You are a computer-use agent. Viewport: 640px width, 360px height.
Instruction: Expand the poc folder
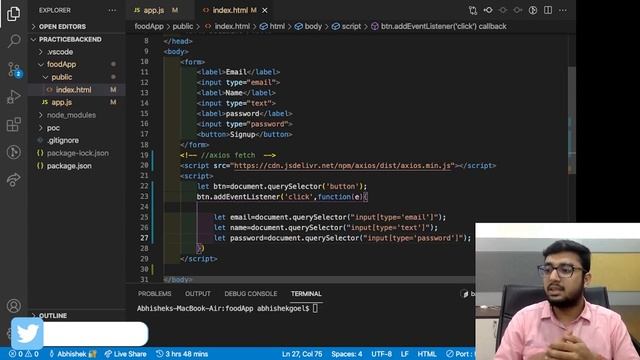click(53, 128)
